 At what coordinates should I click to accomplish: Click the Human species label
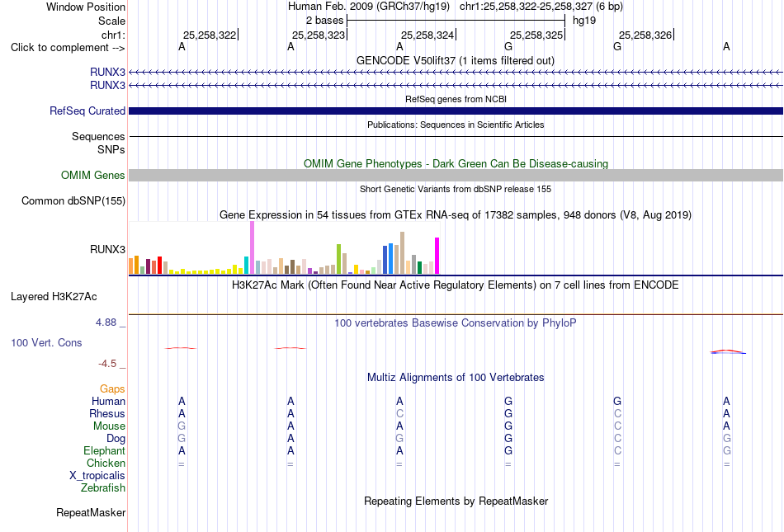point(108,401)
